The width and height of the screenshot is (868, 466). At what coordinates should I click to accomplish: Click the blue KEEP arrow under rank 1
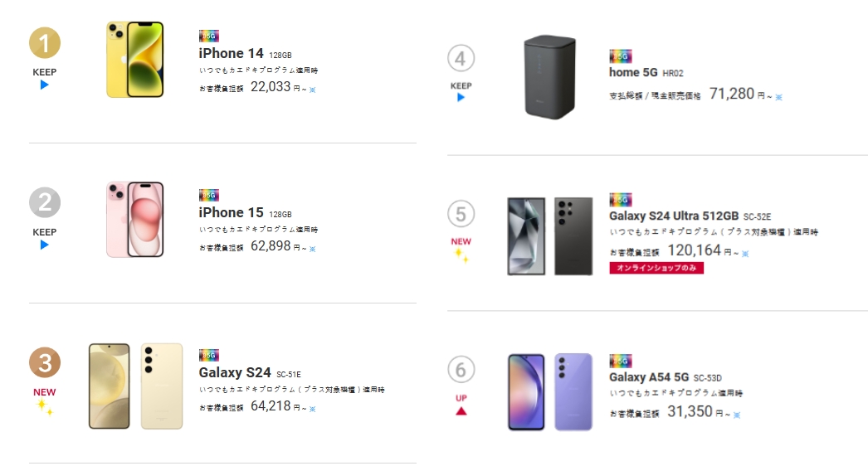pos(44,85)
